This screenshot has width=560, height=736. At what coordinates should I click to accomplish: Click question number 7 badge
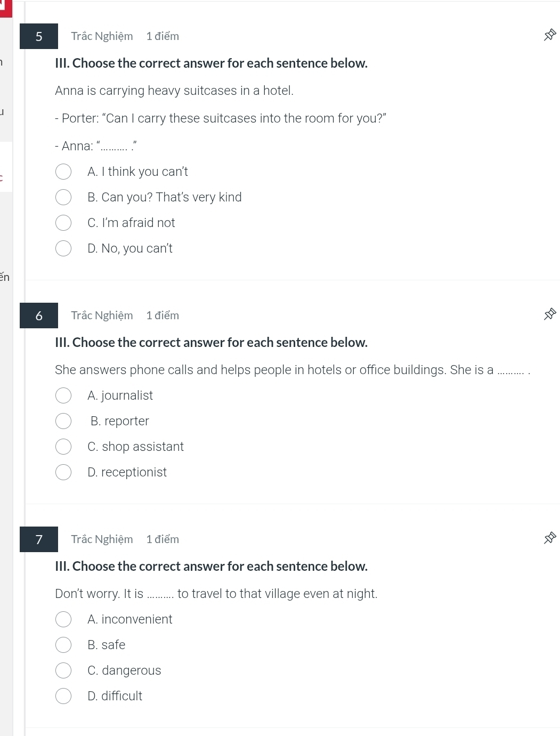point(39,539)
